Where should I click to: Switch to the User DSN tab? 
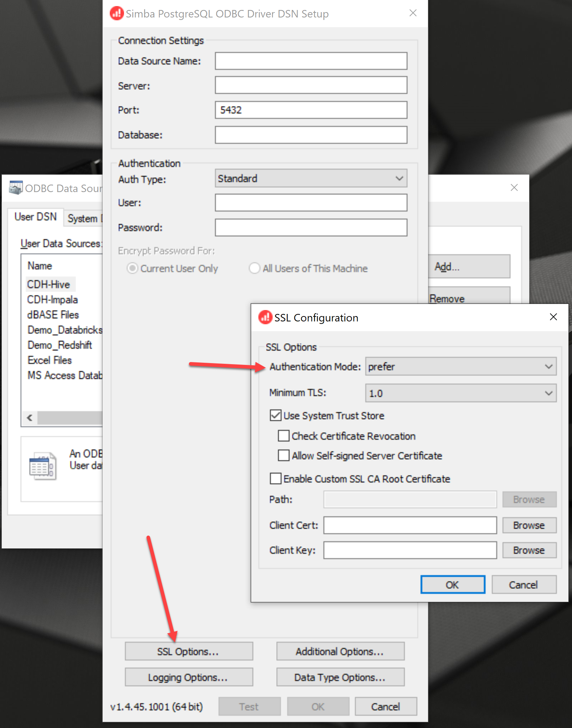point(36,217)
